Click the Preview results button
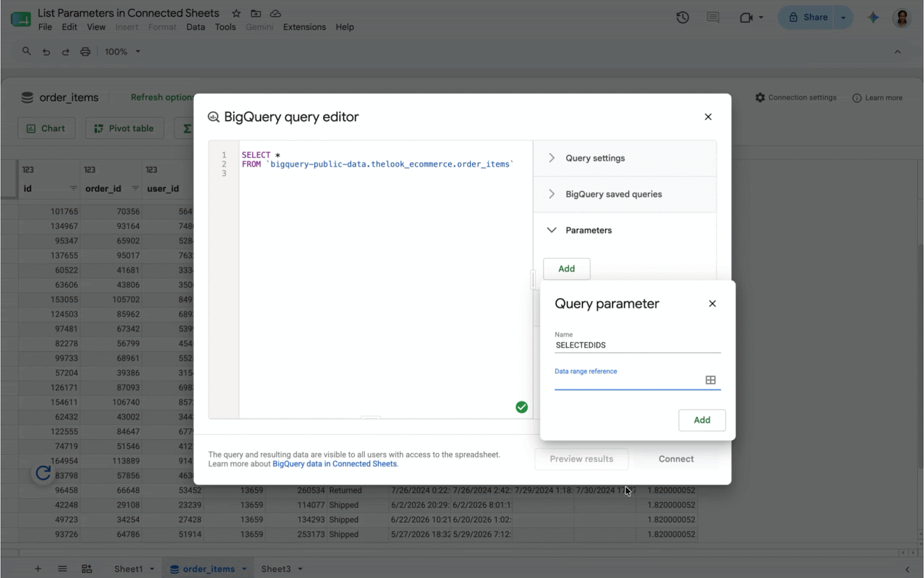924x578 pixels. click(x=582, y=459)
